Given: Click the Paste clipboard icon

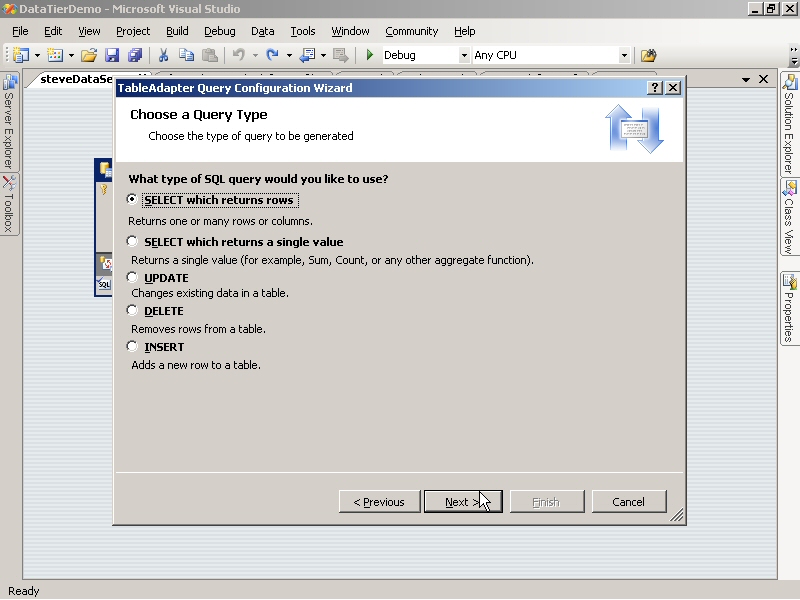Looking at the screenshot, I should (x=210, y=55).
